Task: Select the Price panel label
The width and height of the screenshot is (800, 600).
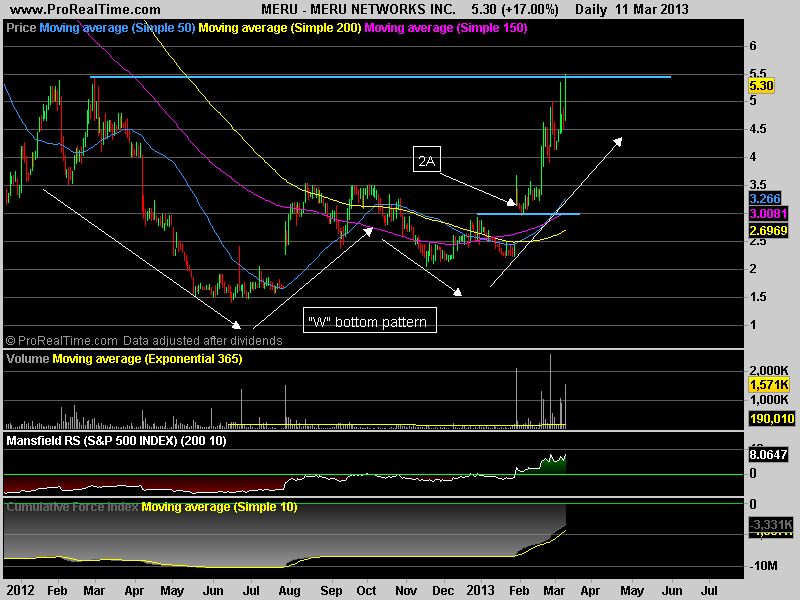Action: point(21,28)
